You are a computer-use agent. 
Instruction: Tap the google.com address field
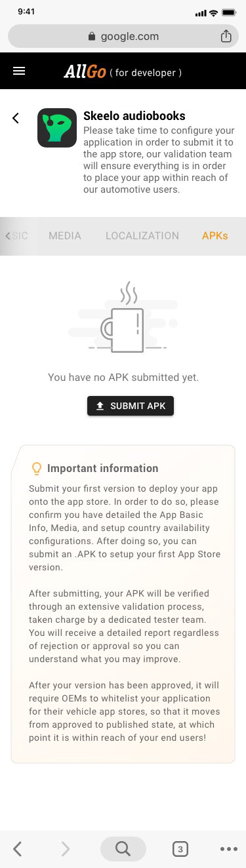[123, 36]
